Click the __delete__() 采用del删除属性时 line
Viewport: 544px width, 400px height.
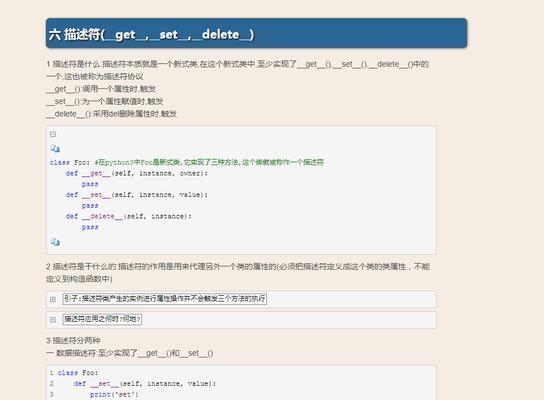[x=111, y=114]
